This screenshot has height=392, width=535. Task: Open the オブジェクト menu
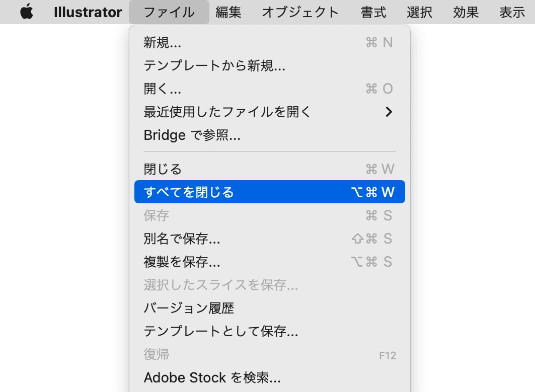click(300, 12)
